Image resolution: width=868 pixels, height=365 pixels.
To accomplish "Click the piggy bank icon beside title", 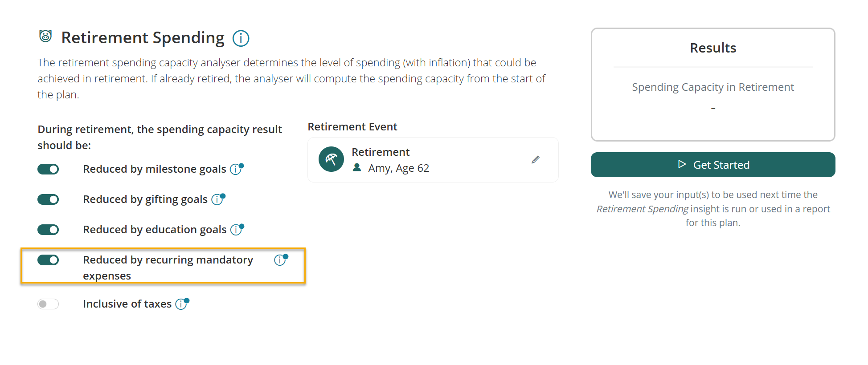I will click(45, 36).
